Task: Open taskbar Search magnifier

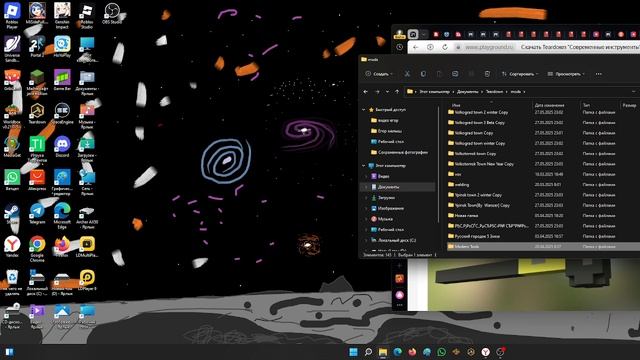Action: point(368,352)
